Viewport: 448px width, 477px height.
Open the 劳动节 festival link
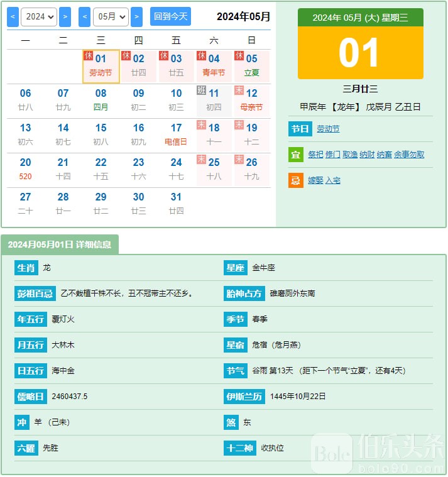pos(328,129)
